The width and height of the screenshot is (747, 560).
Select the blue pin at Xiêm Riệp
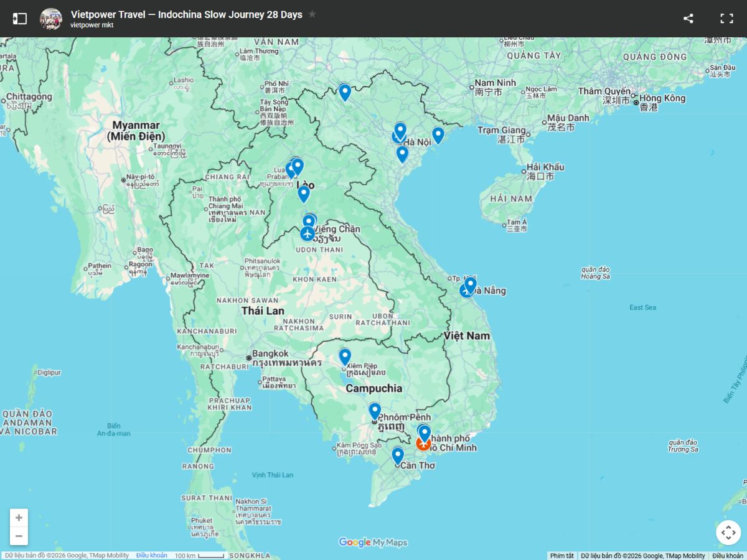(345, 357)
